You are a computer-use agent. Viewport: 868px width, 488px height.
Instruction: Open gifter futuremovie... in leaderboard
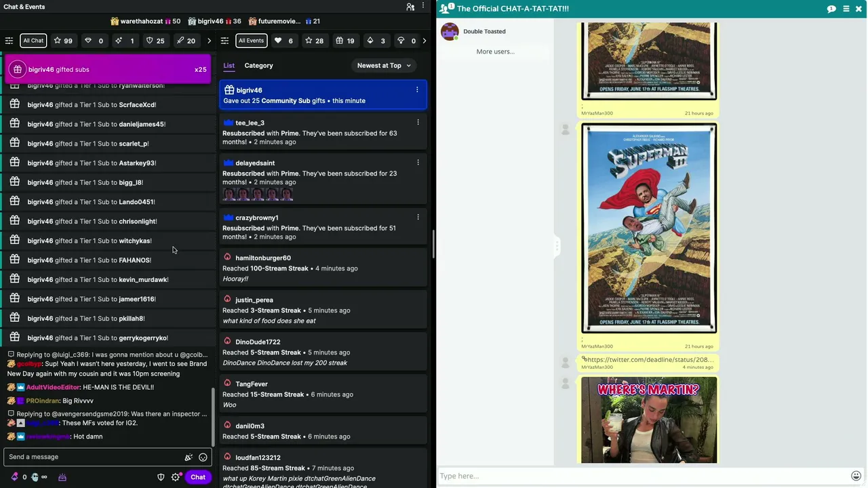tap(284, 21)
